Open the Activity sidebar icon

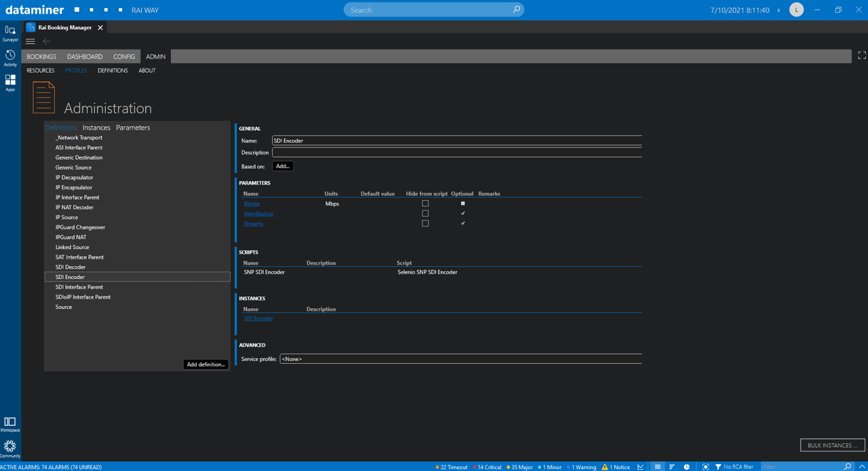tap(10, 58)
